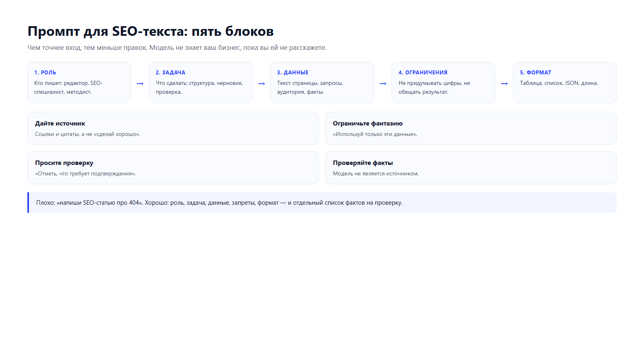Select the "1. РОЛЬ" card heading

click(x=45, y=72)
